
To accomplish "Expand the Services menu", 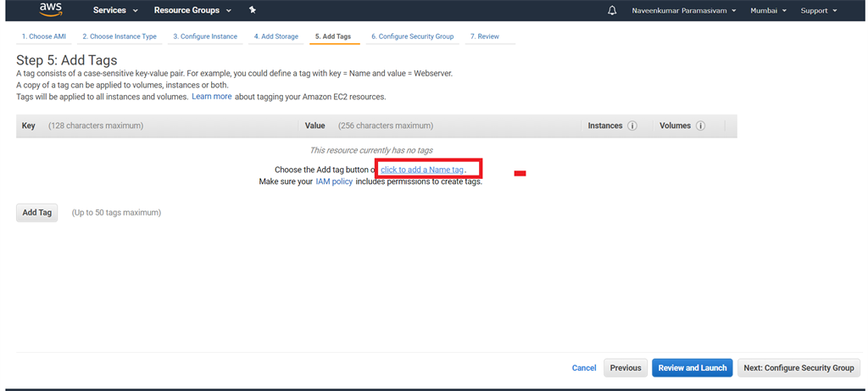I will coord(115,10).
